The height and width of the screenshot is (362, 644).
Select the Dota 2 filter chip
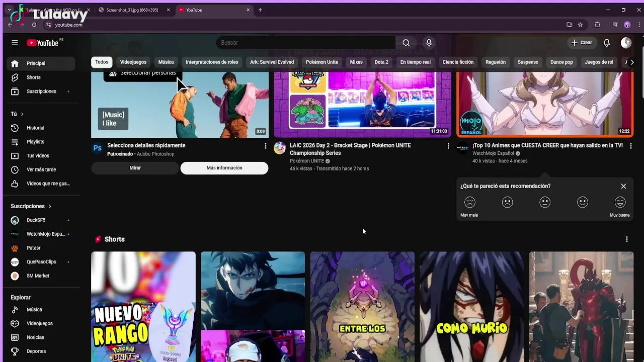[381, 62]
